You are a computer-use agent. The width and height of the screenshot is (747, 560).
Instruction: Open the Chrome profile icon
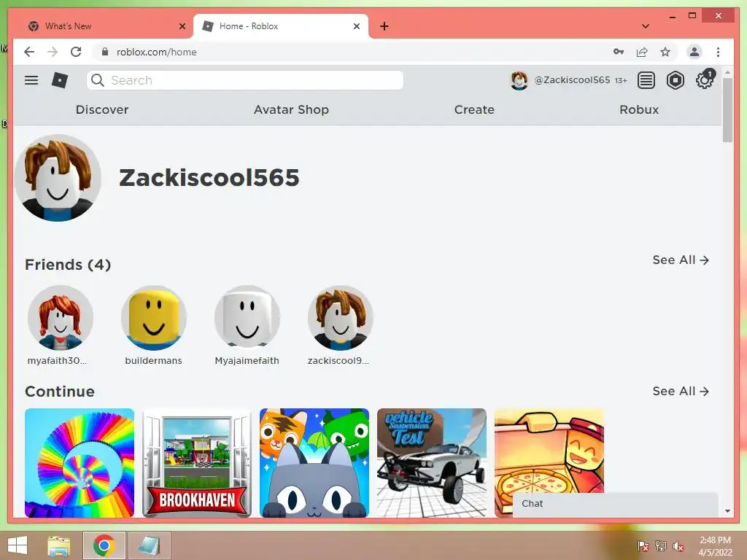[694, 52]
